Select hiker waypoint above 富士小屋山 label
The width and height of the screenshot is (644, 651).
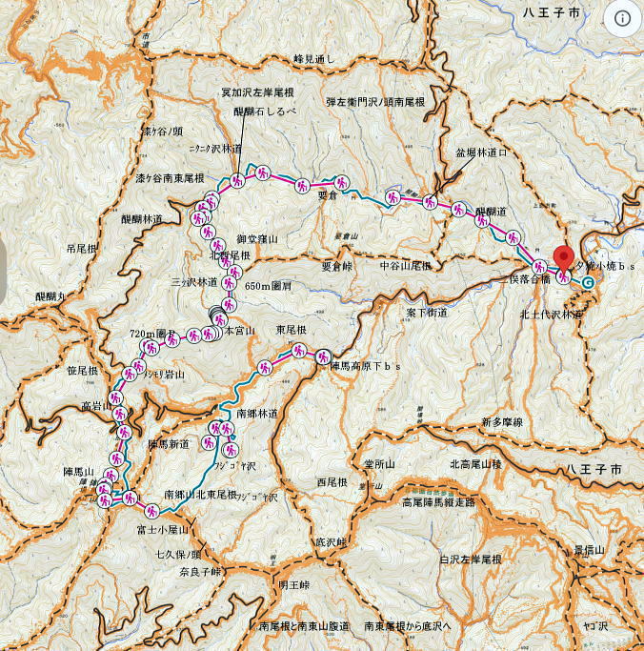click(x=152, y=511)
